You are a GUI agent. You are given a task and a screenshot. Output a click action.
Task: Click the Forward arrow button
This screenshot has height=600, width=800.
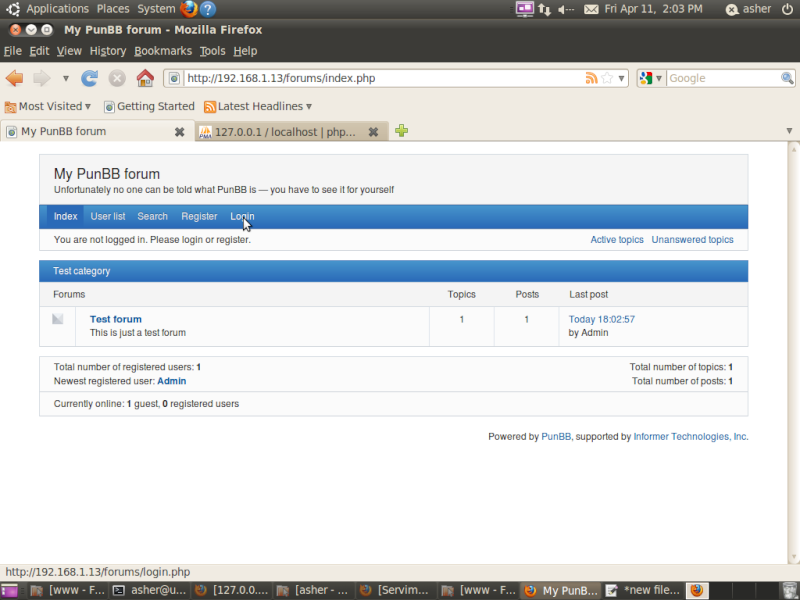42,78
